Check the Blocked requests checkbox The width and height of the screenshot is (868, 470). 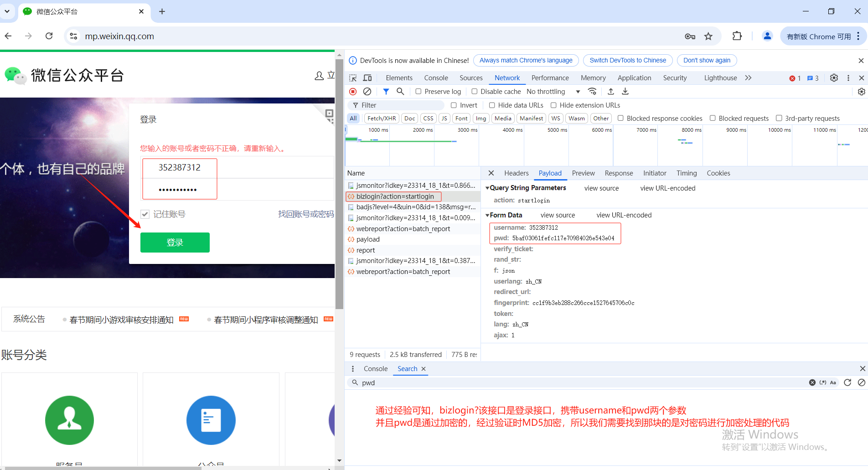point(713,119)
